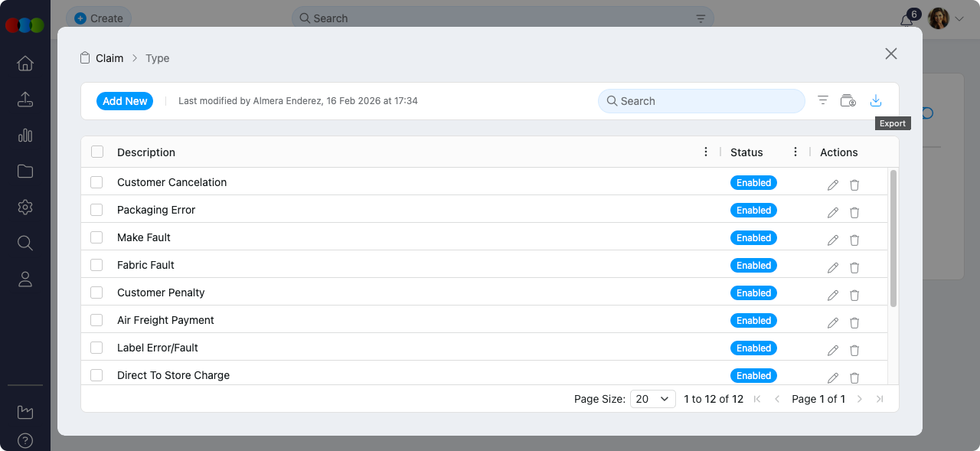This screenshot has height=451, width=980.
Task: Delete the Packaging Error claim type
Action: 854,213
